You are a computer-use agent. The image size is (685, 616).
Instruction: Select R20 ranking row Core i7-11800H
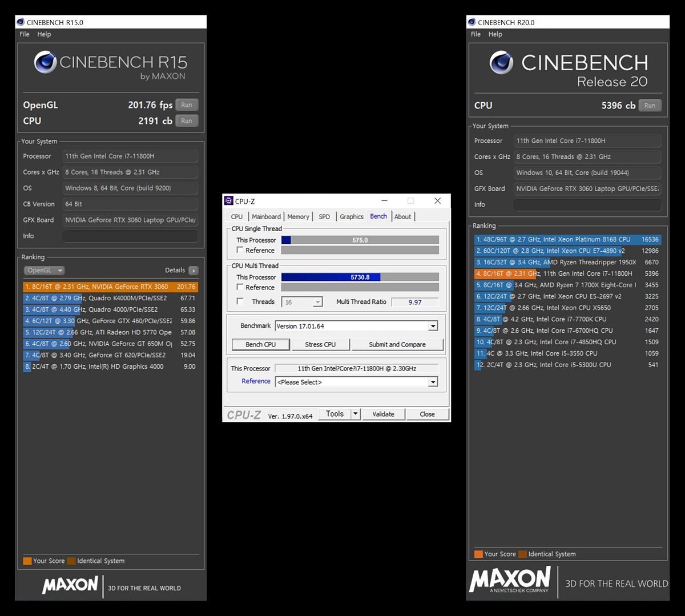(567, 273)
